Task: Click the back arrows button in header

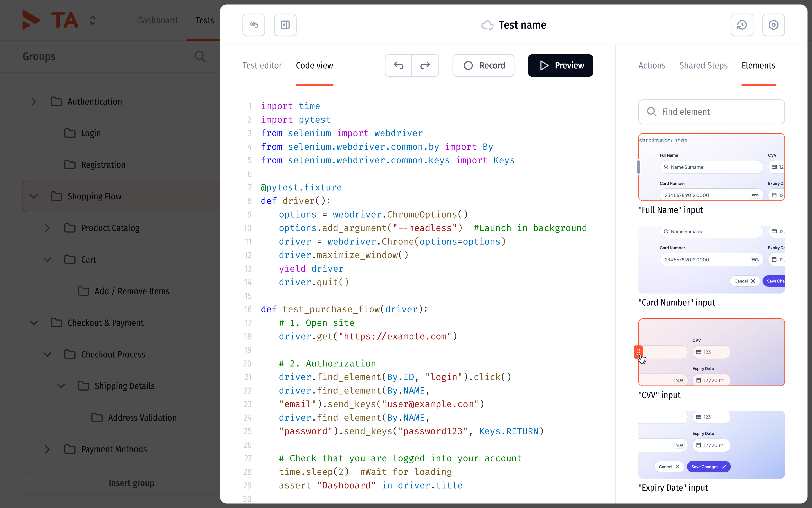Action: 254,25
